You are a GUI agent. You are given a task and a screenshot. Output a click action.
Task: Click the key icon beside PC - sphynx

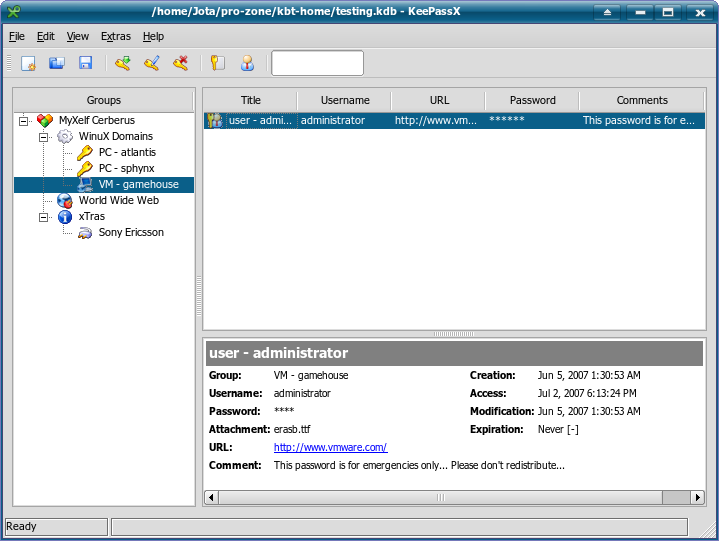tap(85, 169)
